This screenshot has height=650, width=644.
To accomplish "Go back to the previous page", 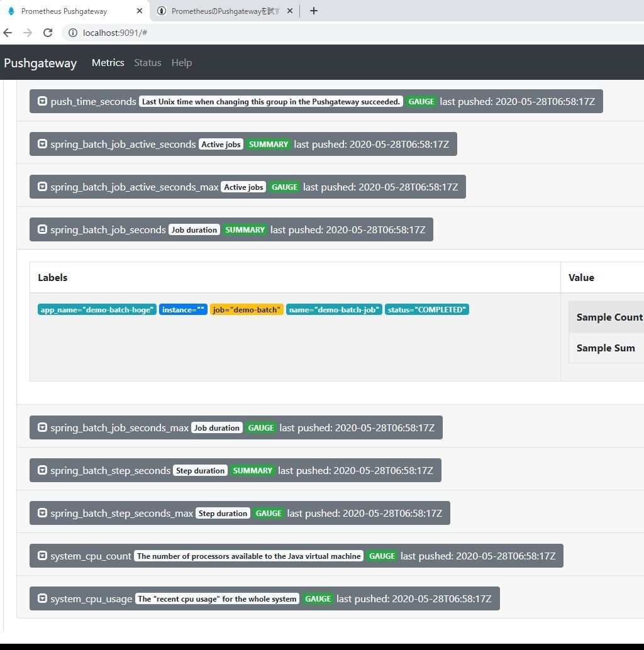I will [8, 33].
